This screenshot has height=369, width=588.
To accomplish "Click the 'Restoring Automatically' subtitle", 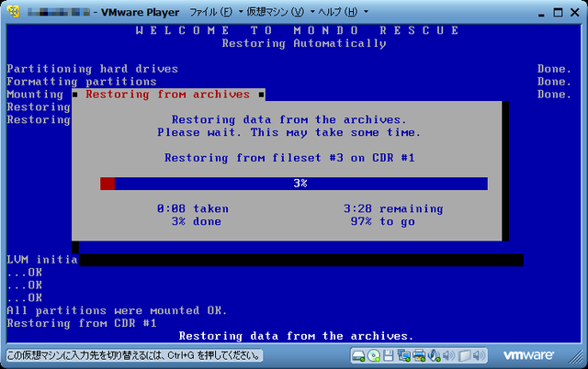I will point(304,43).
